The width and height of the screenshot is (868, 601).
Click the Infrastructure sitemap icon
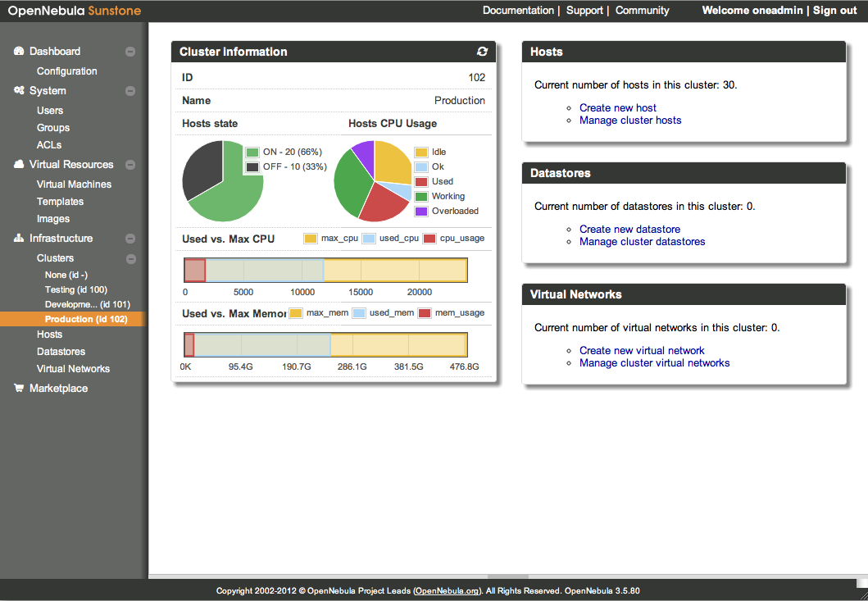click(x=19, y=239)
